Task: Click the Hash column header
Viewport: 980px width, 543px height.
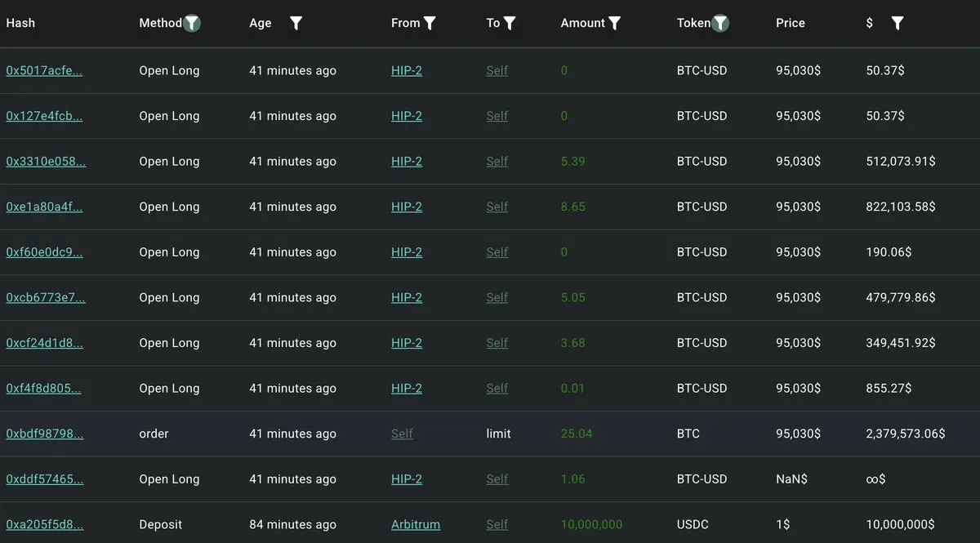Action: point(20,24)
